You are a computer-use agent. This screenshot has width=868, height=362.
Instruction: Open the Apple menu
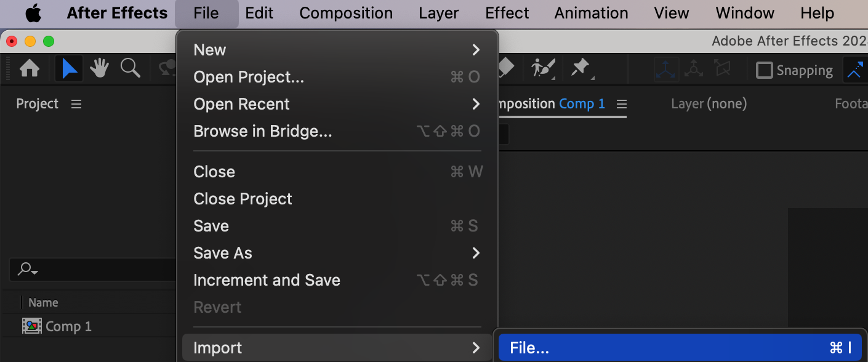[33, 14]
